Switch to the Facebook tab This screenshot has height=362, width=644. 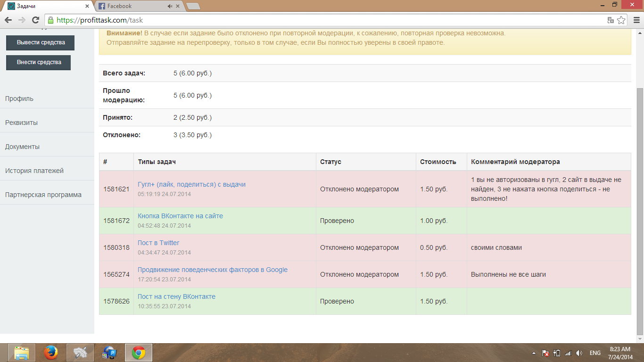click(x=132, y=6)
